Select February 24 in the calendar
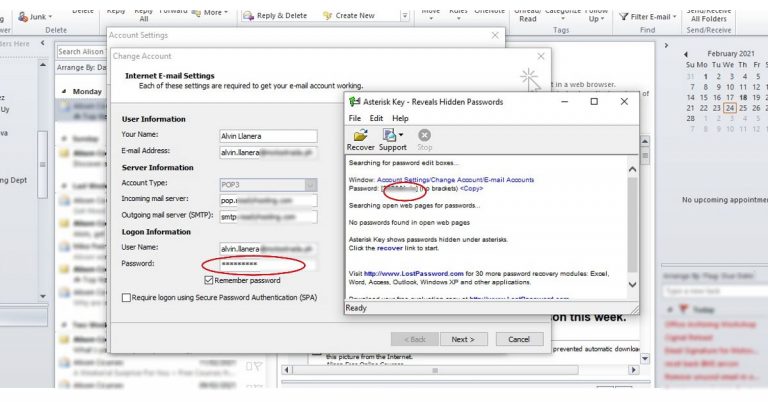768x402 pixels. (730, 108)
